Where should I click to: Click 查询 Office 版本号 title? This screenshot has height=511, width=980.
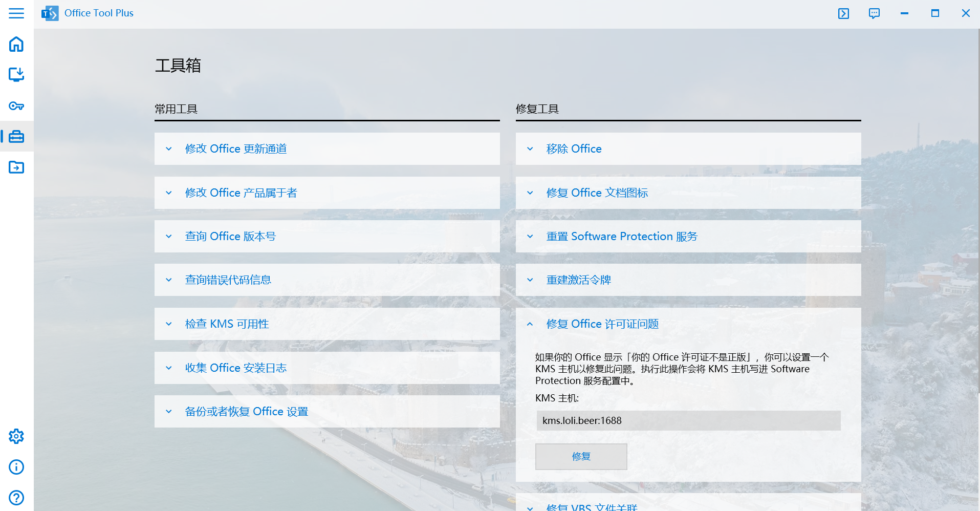tap(230, 237)
